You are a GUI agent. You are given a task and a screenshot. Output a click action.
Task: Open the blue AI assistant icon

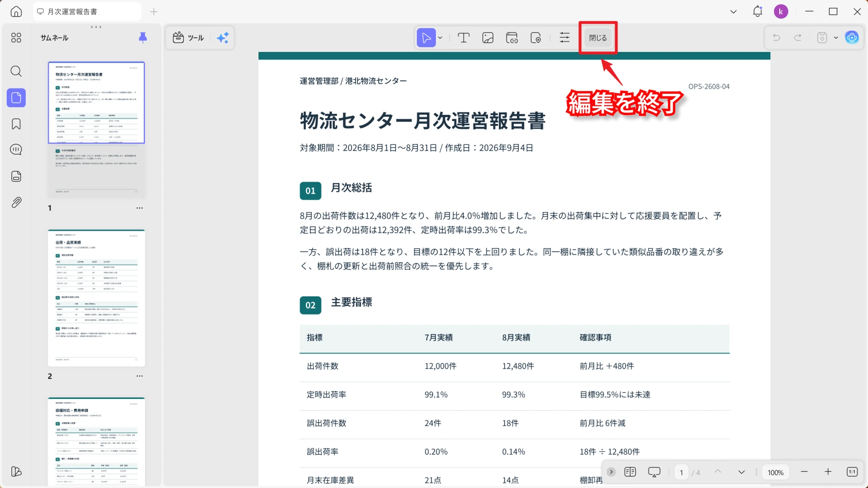pos(852,38)
